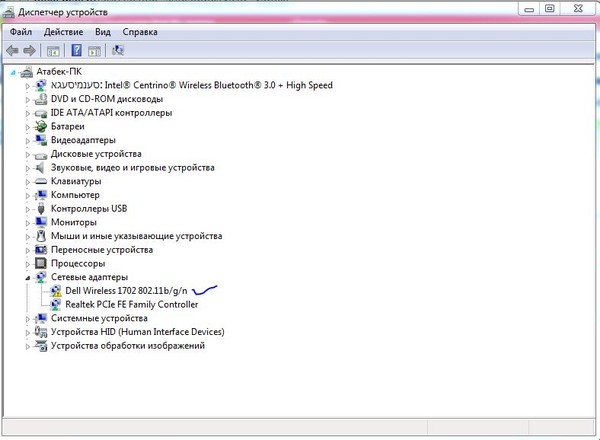The image size is (600, 440).
Task: Click the Дисковые устройства drive icon
Action: (41, 155)
